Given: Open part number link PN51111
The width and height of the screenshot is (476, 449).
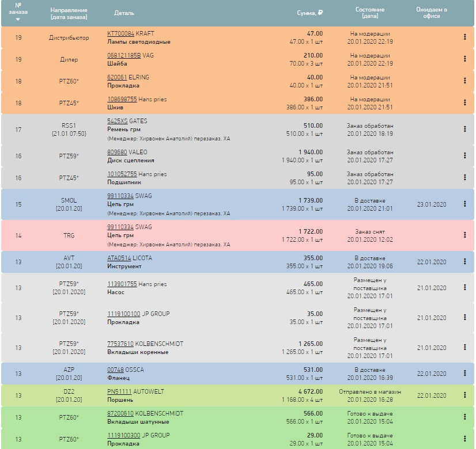Looking at the screenshot, I should [x=119, y=391].
